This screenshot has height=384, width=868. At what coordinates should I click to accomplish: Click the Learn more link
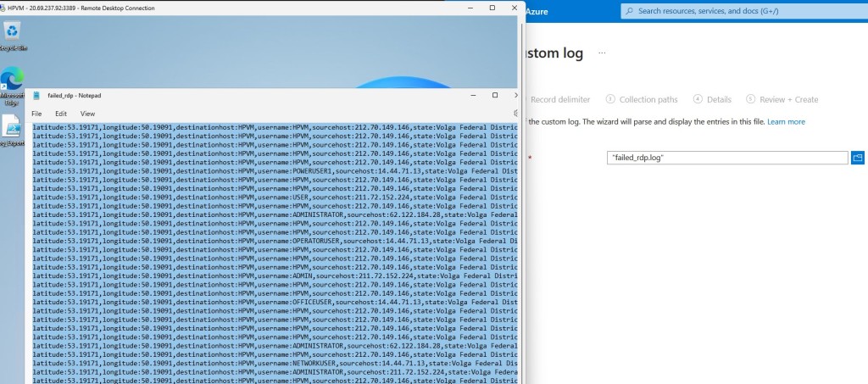[x=786, y=122]
